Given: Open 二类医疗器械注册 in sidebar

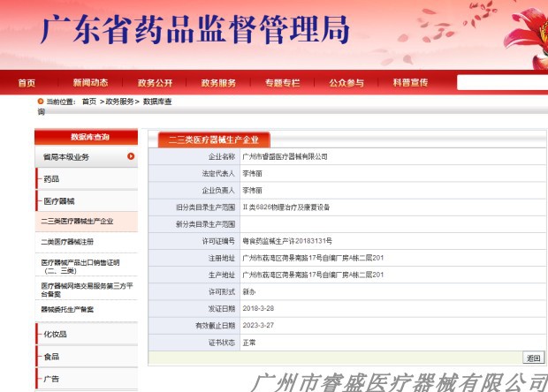Looking at the screenshot, I should [x=67, y=242].
